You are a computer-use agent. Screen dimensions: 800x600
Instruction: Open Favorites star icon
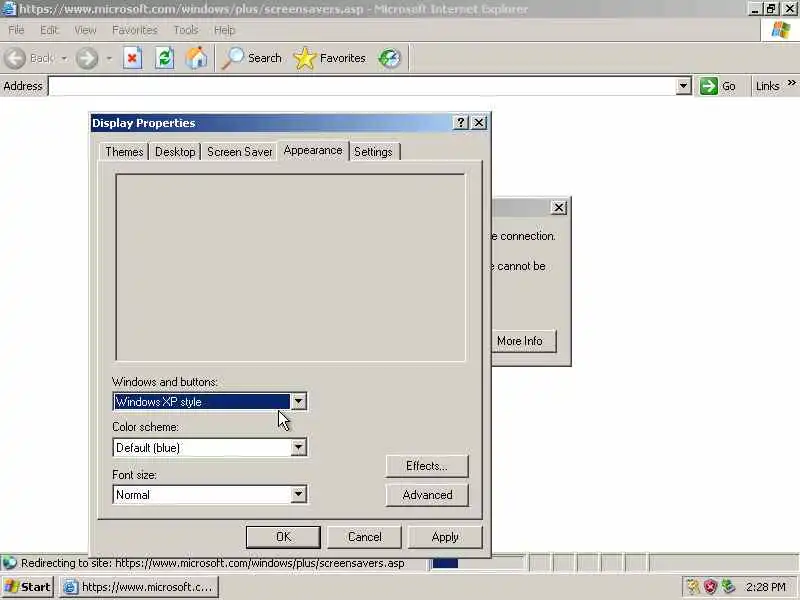305,58
